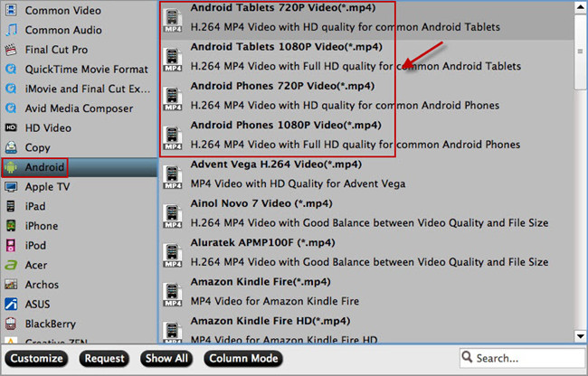Image resolution: width=588 pixels, height=376 pixels.
Task: Switch to Column Mode
Action: click(243, 359)
